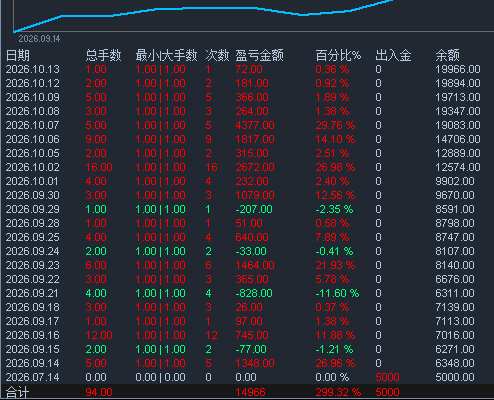Click balance 7139.00

455,307
